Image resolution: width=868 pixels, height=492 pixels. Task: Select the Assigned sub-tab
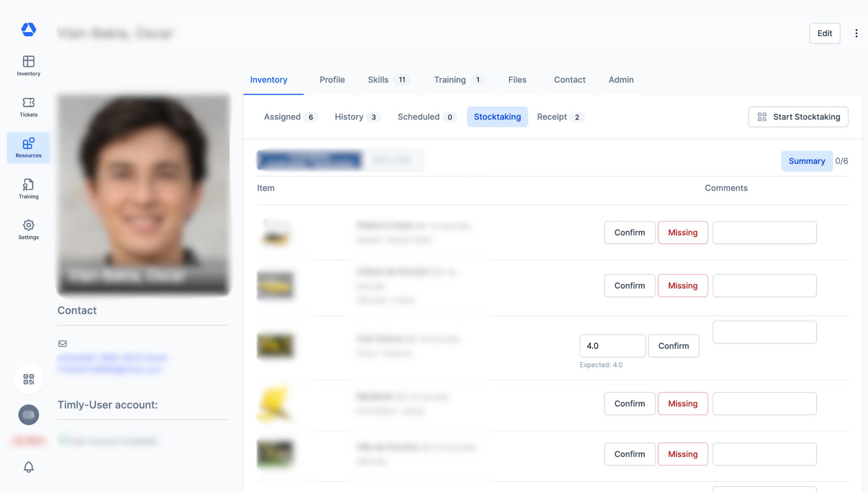(290, 117)
